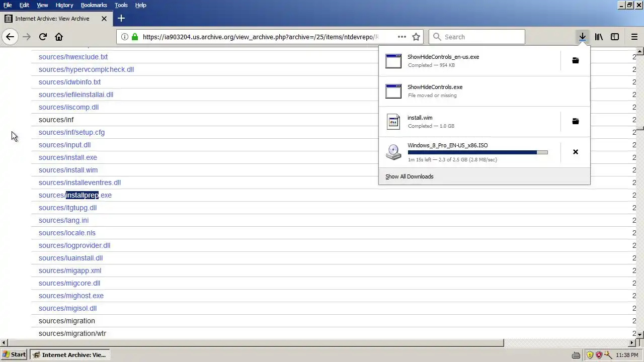Image resolution: width=644 pixels, height=362 pixels.
Task: Open the History menu
Action: click(64, 5)
